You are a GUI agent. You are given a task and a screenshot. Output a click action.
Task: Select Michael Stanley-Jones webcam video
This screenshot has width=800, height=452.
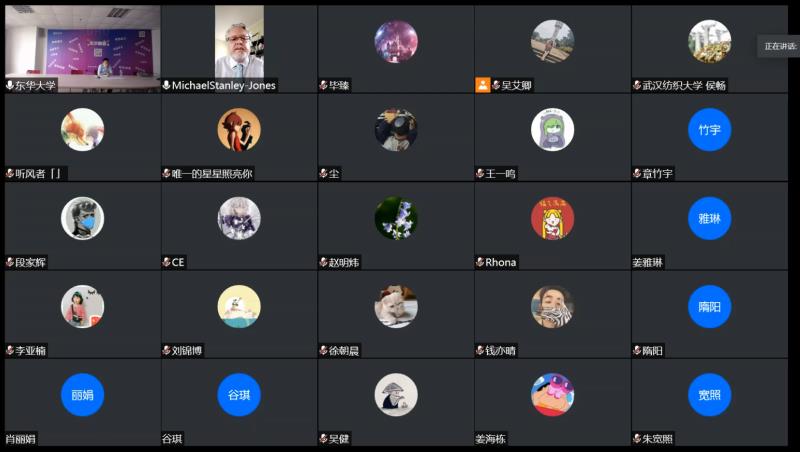(x=239, y=41)
